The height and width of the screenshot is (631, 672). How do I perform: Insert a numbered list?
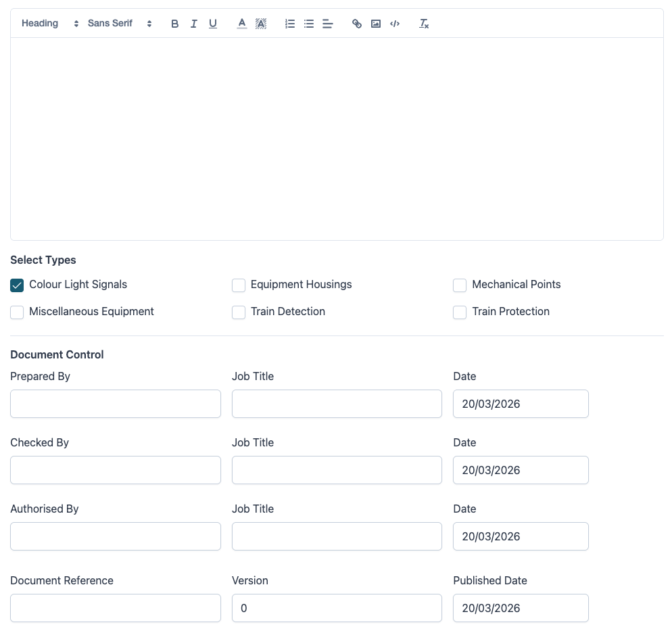point(290,24)
